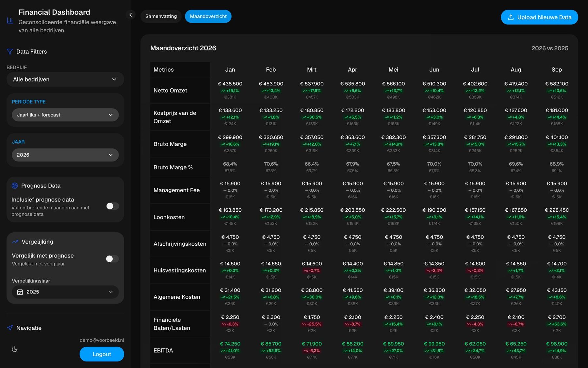
Task: Click the Management Fee row label
Action: [x=176, y=190]
